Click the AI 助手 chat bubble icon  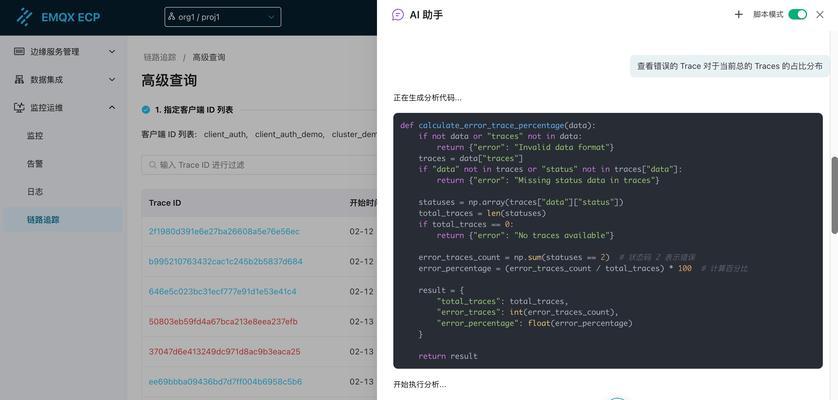coord(398,15)
